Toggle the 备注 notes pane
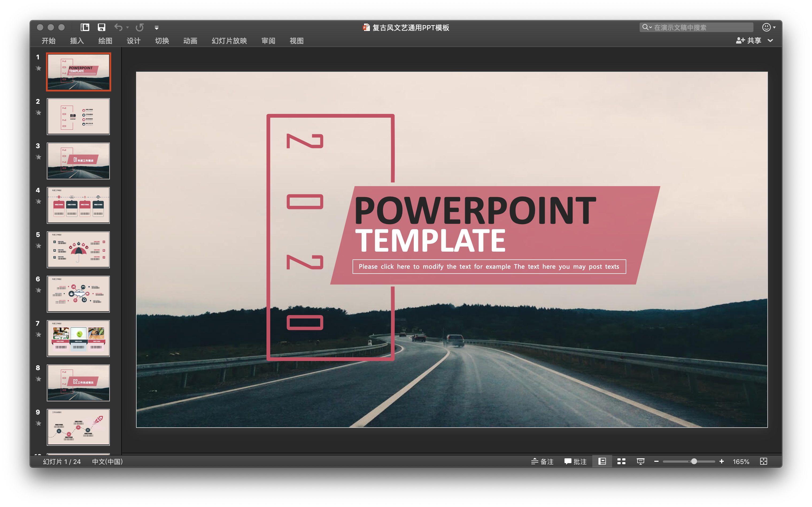This screenshot has width=812, height=507. pyautogui.click(x=542, y=462)
